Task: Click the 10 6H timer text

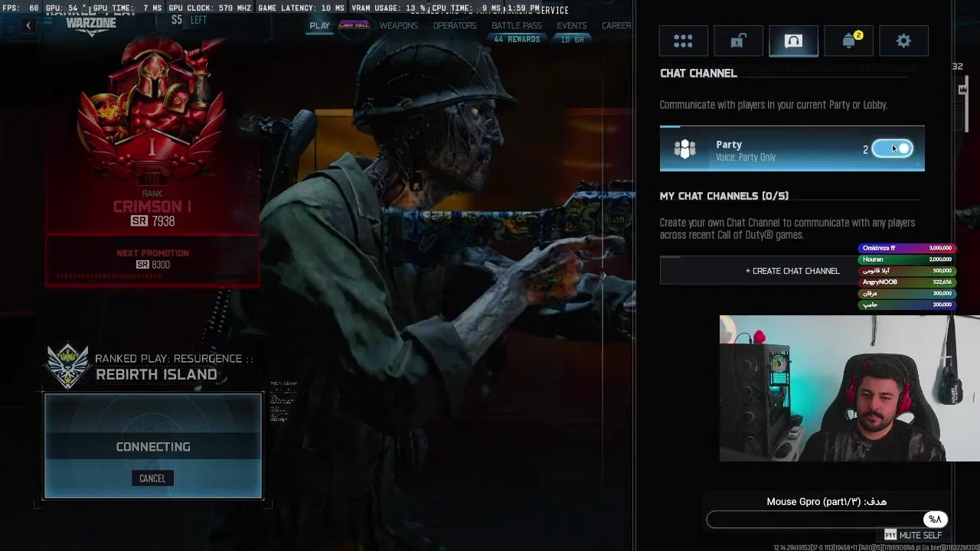Action: point(572,39)
